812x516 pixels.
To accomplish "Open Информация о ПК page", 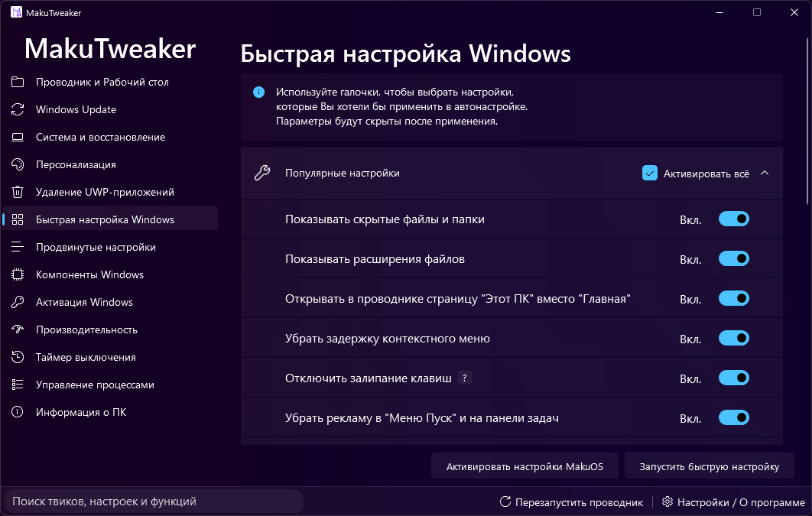I will (x=110, y=412).
